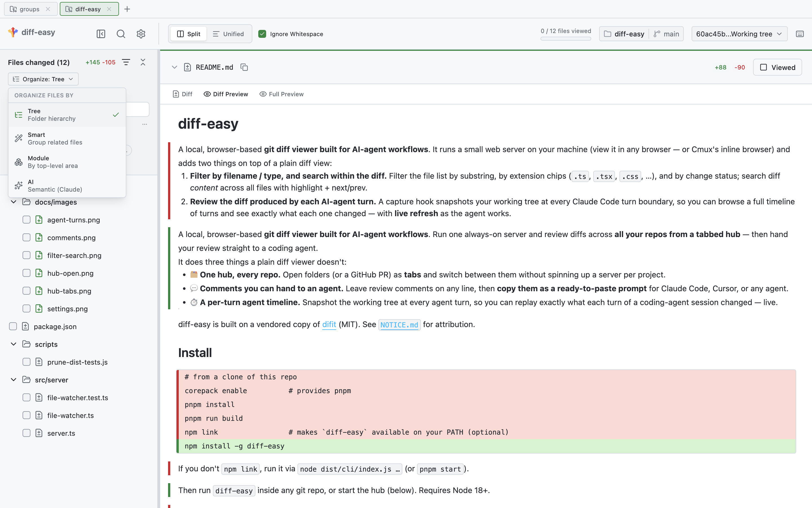Click the src/server folder icon
Viewport: 812px width, 508px height.
[27, 380]
